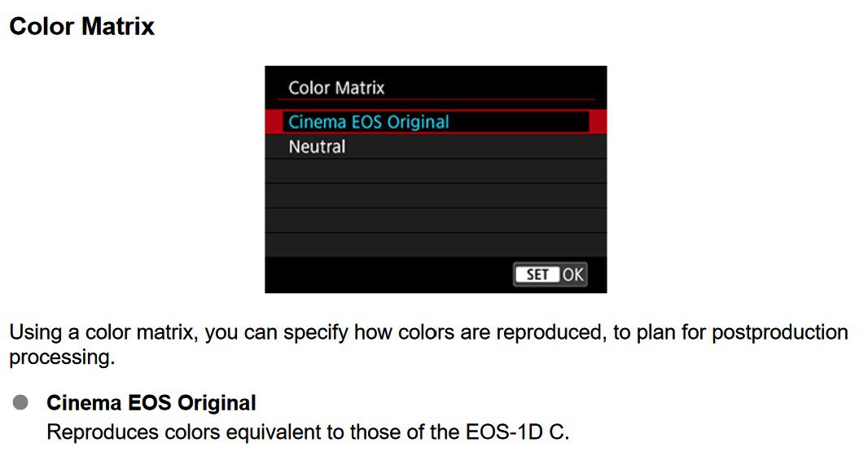Click the "Using a color matrix" sentence start
The height and width of the screenshot is (469, 868).
[x=103, y=332]
